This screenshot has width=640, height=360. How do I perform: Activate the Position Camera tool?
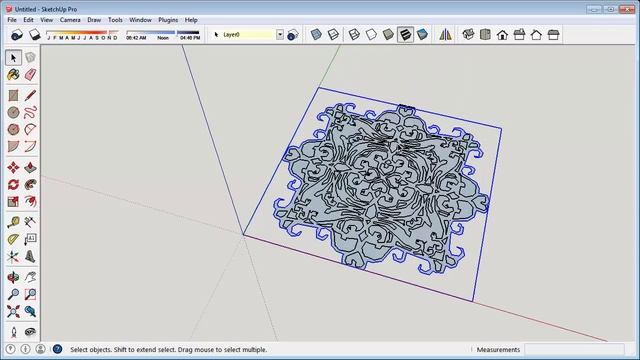(x=13, y=332)
